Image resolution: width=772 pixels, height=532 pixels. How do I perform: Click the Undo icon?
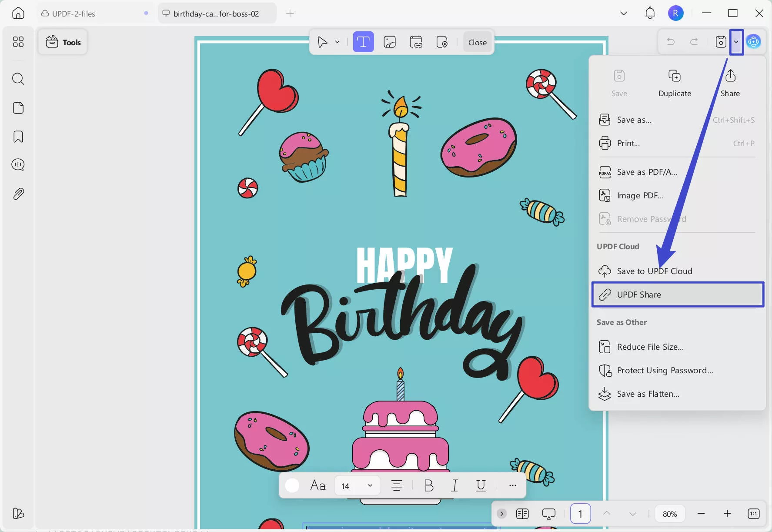671,42
